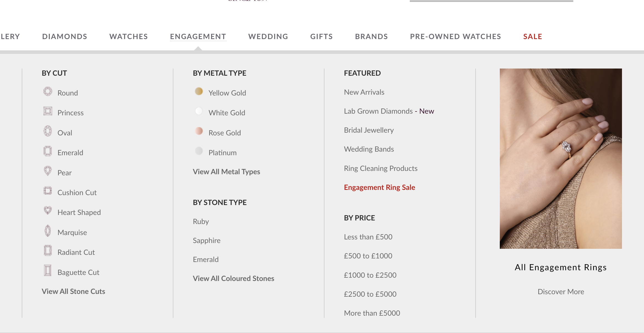Choose the Yellow Gold color swatch
644x333 pixels.
coord(199,91)
